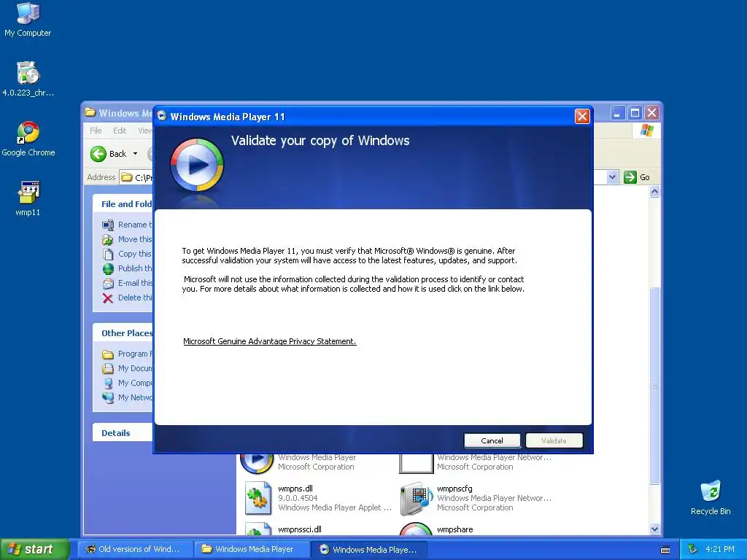Image resolution: width=747 pixels, height=560 pixels.
Task: Click the Details panel header
Action: [123, 433]
